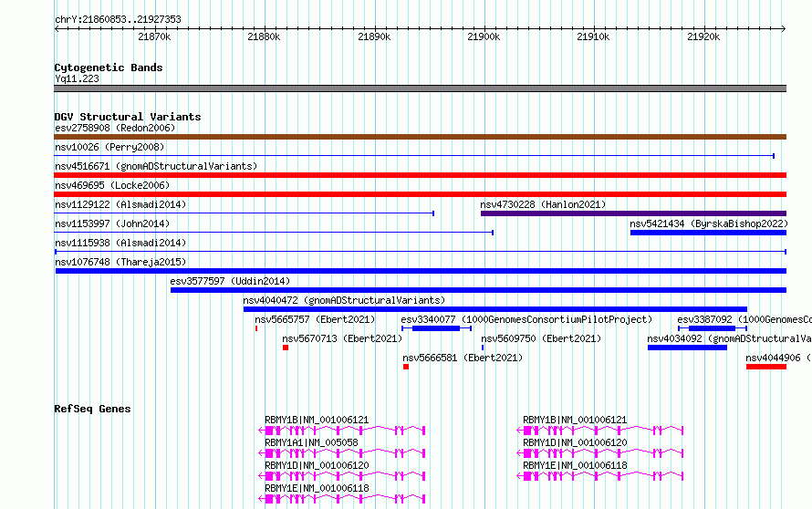
Task: Click the nsv5666581 (Ebert2021) red square
Action: (x=406, y=367)
